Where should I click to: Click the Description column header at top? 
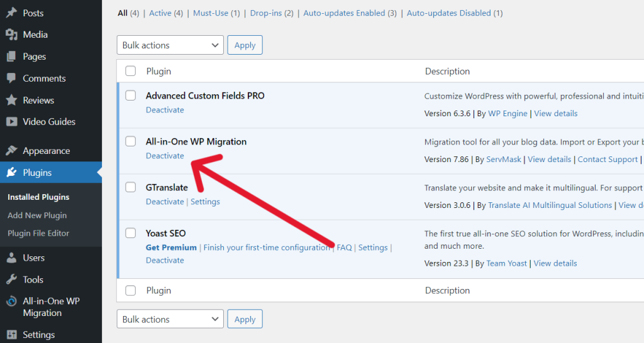click(x=447, y=72)
